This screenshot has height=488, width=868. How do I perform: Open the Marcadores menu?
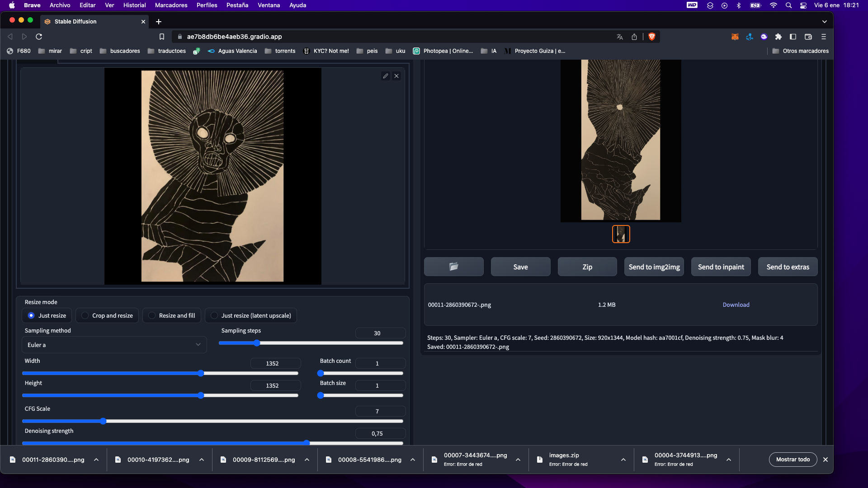click(171, 5)
